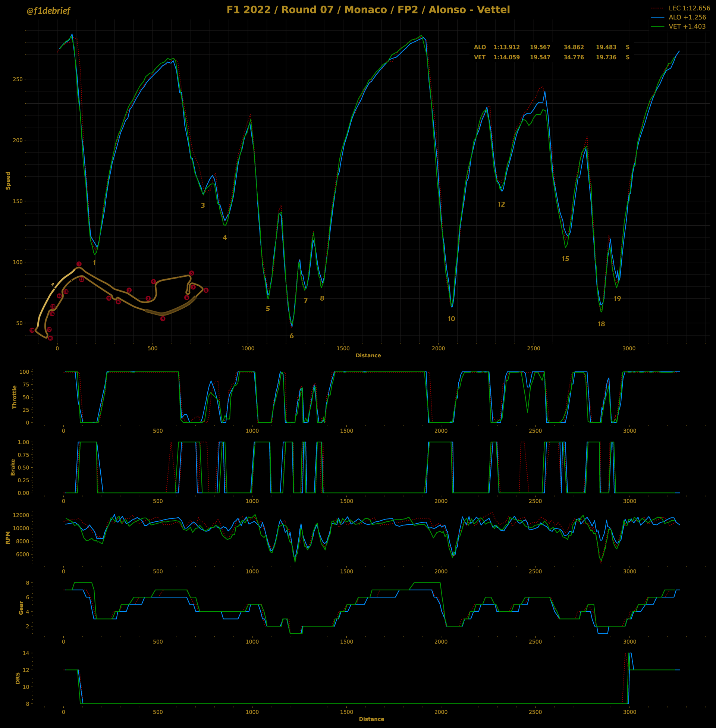The image size is (716, 728).
Task: Click the turn 10 label on the speed trace
Action: coord(451,319)
